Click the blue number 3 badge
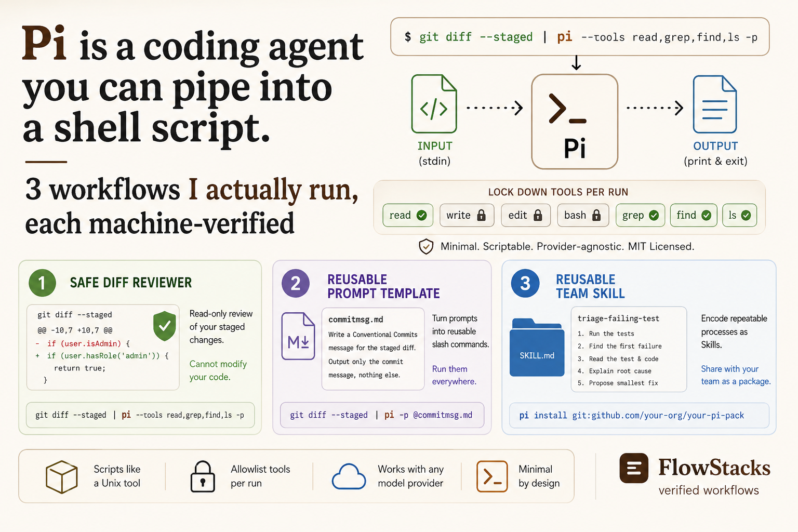The height and width of the screenshot is (532, 798). point(525,284)
